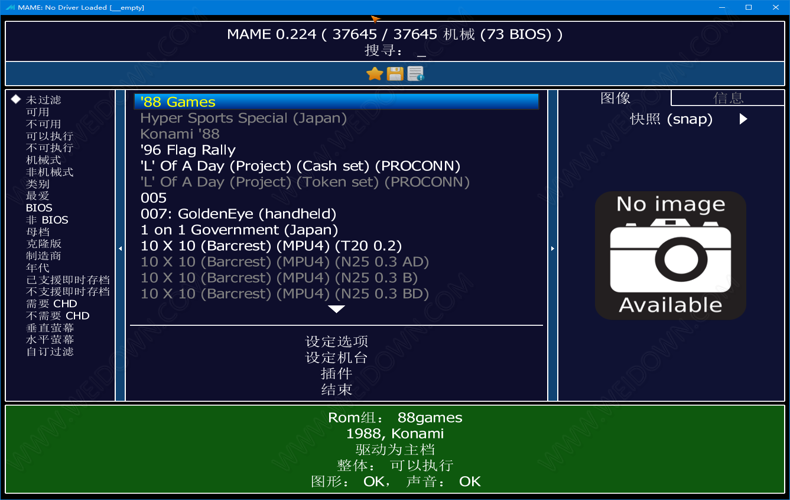This screenshot has width=790, height=500.
Task: Click the 搜寻 search field
Action: 395,50
